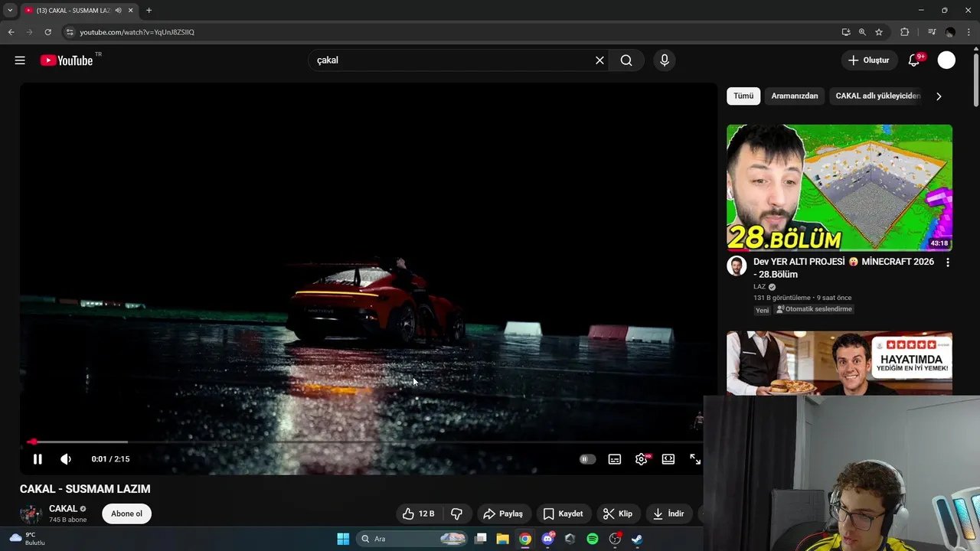Screen dimensions: 980x551
Task: Click Oluştur create button
Action: [870, 60]
